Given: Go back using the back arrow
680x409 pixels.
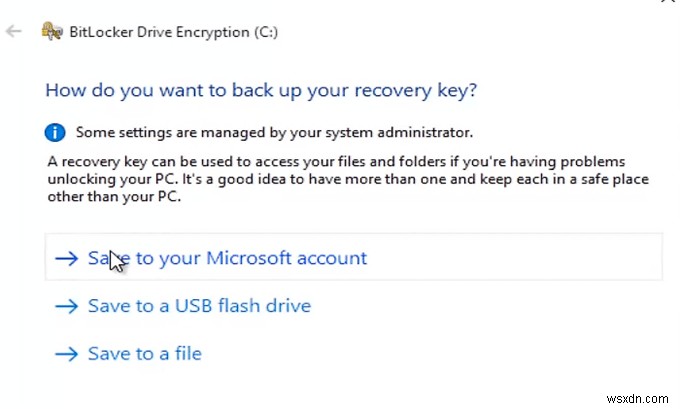Looking at the screenshot, I should 14,32.
